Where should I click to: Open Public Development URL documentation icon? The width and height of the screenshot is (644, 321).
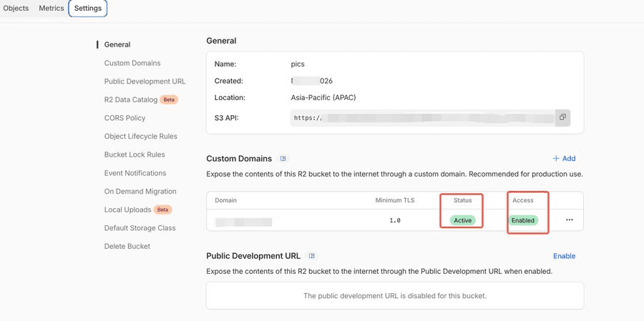[312, 256]
